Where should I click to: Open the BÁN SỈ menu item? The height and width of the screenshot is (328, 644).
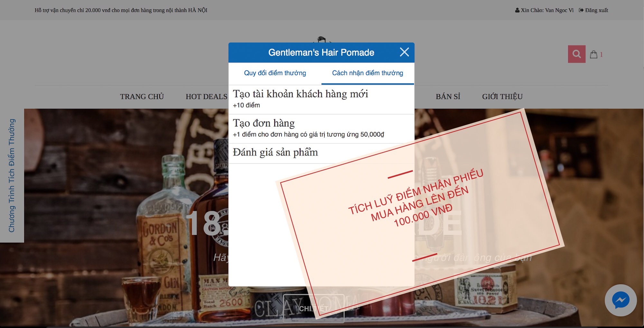coord(448,97)
